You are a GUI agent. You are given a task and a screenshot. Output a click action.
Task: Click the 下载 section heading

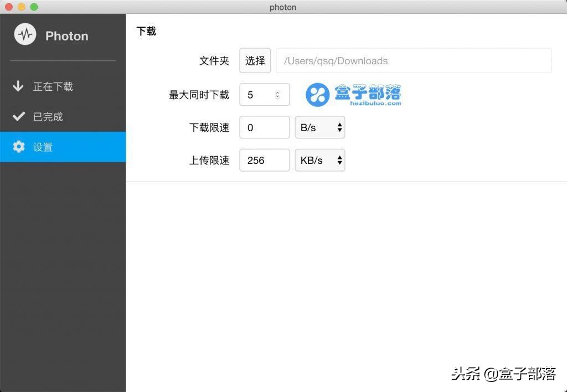(145, 32)
